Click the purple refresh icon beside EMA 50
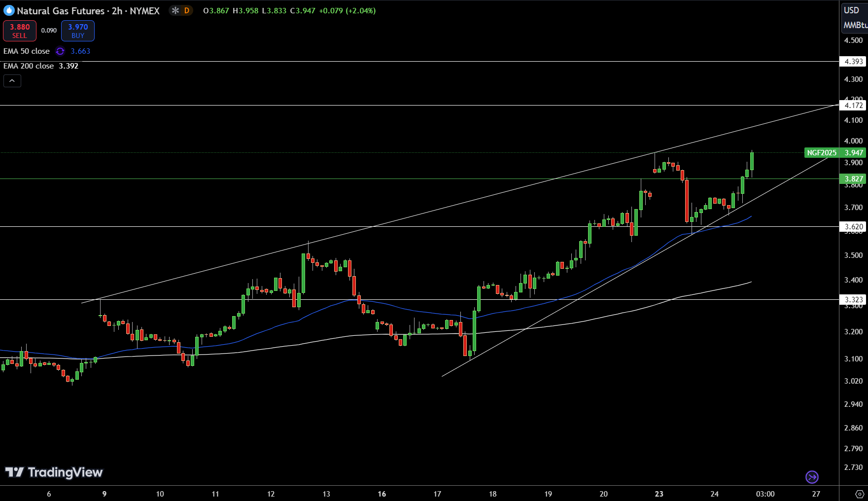The height and width of the screenshot is (501, 868). 60,51
